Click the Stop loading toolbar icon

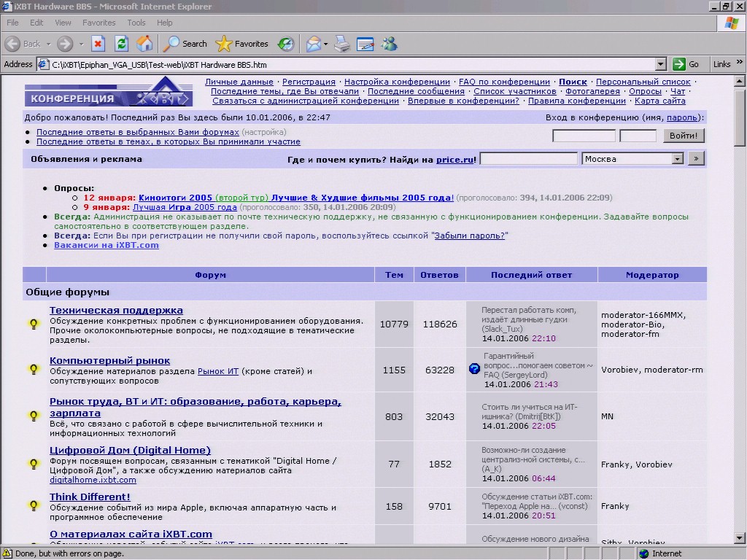click(98, 44)
